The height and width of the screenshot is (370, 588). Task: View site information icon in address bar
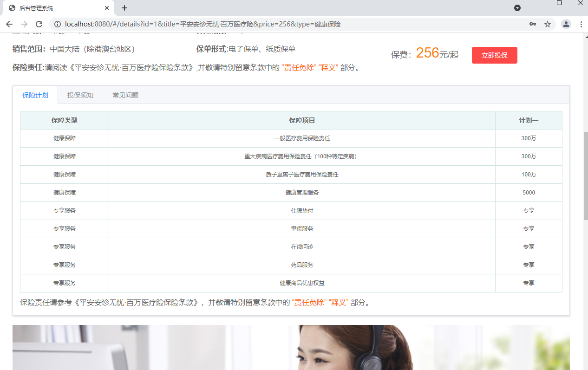tap(58, 24)
